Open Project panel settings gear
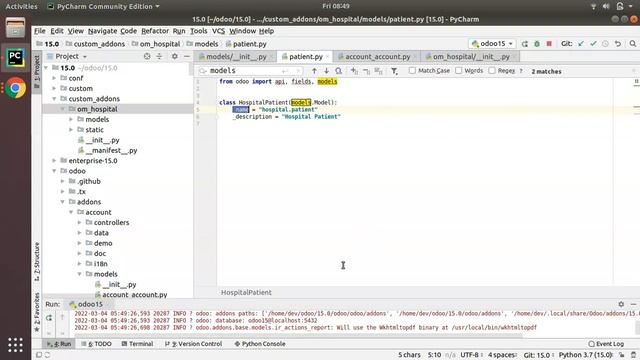The width and height of the screenshot is (640, 360). 175,56
